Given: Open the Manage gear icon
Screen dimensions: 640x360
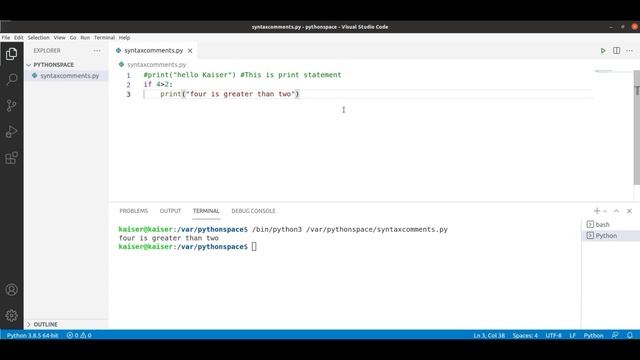Looking at the screenshot, I should (x=11, y=315).
